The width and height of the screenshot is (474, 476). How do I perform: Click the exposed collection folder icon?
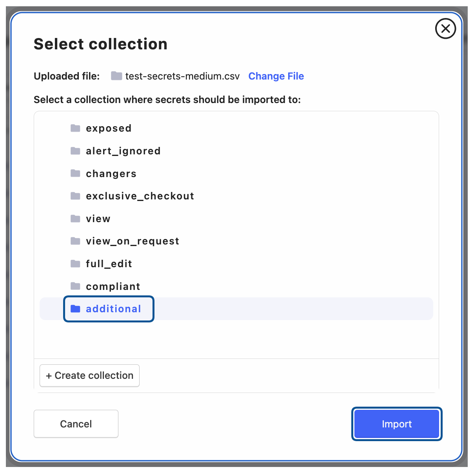tap(75, 128)
